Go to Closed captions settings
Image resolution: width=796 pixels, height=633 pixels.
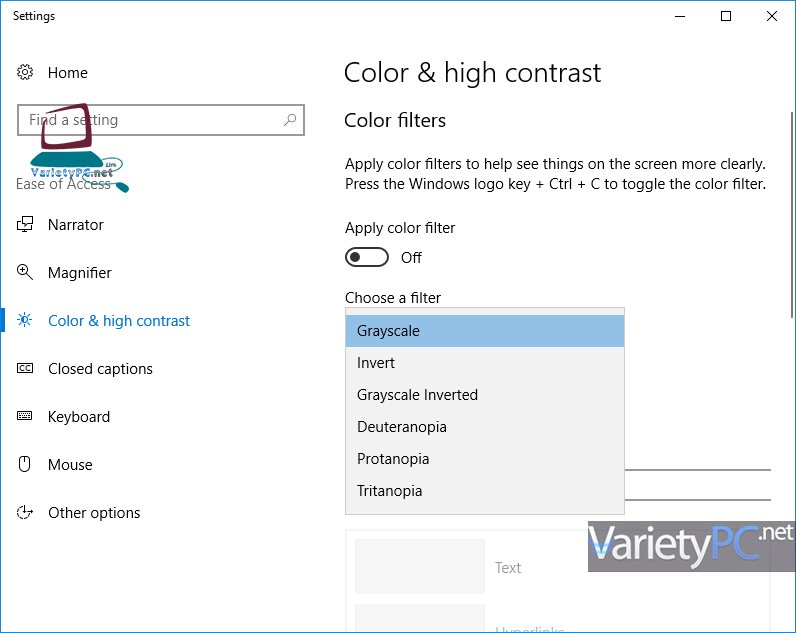click(x=100, y=369)
